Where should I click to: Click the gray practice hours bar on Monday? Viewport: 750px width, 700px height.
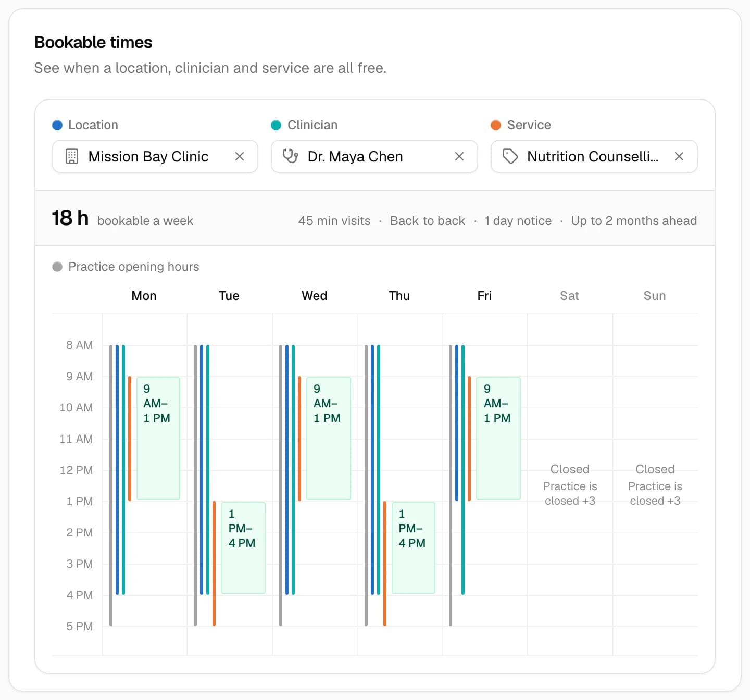[111, 485]
